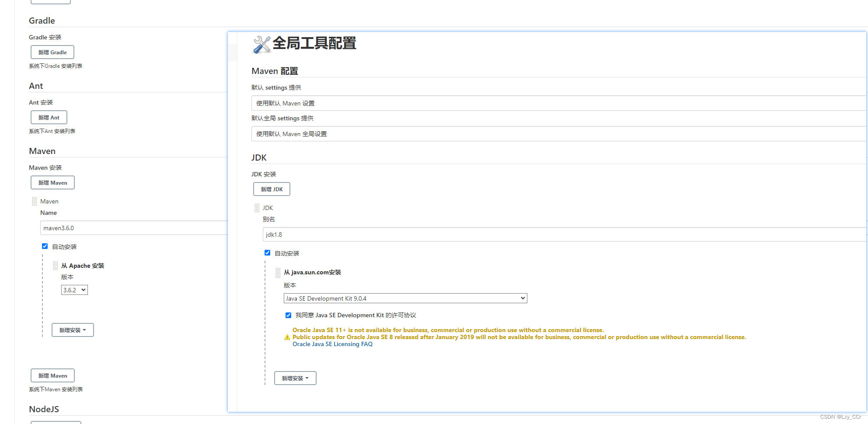Grab the JDK installation drag handle
This screenshot has height=424, width=868.
click(257, 208)
